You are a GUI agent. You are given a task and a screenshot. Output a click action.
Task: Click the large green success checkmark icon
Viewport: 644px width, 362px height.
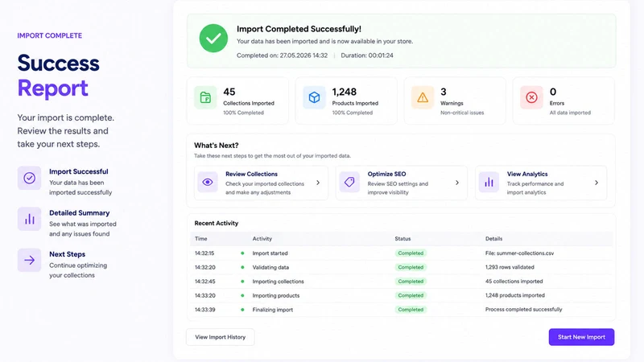pos(213,38)
